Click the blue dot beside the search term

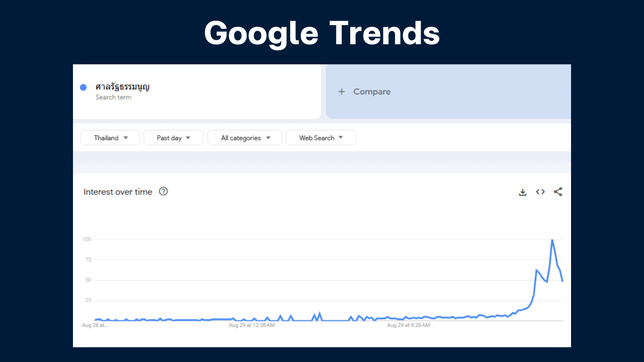tap(84, 87)
